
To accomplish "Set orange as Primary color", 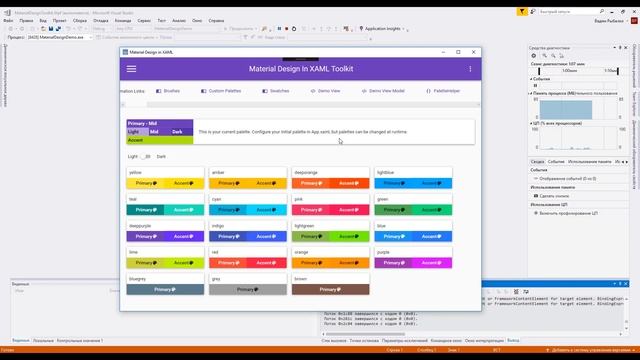I will coord(311,263).
